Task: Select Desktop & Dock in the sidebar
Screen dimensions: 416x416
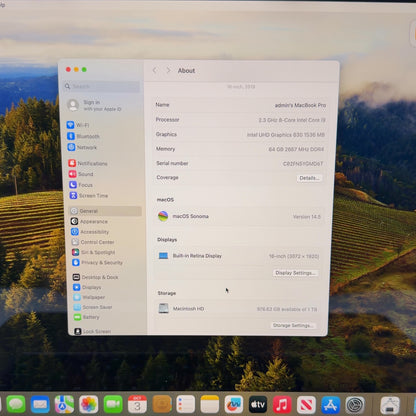Action: click(96, 277)
